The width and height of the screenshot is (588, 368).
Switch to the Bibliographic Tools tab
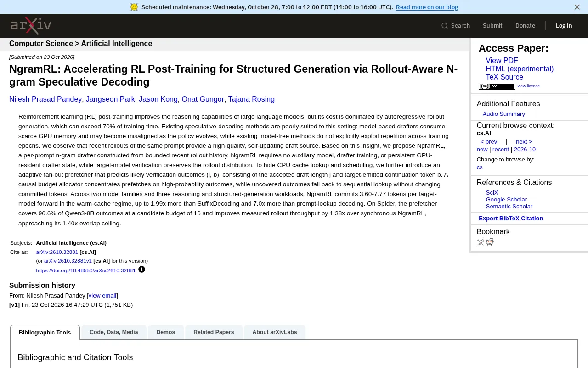pos(45,332)
